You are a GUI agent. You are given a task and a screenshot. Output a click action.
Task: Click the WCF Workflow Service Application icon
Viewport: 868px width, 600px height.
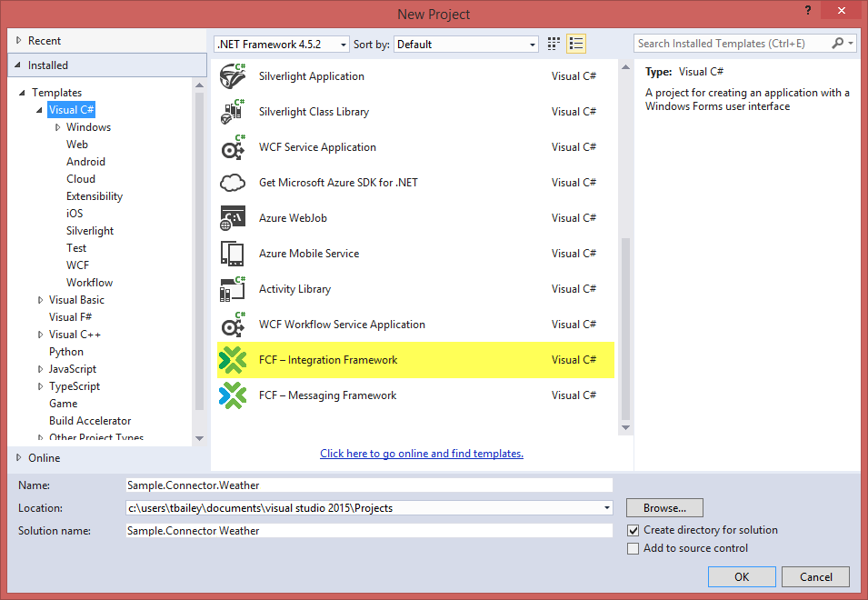233,325
